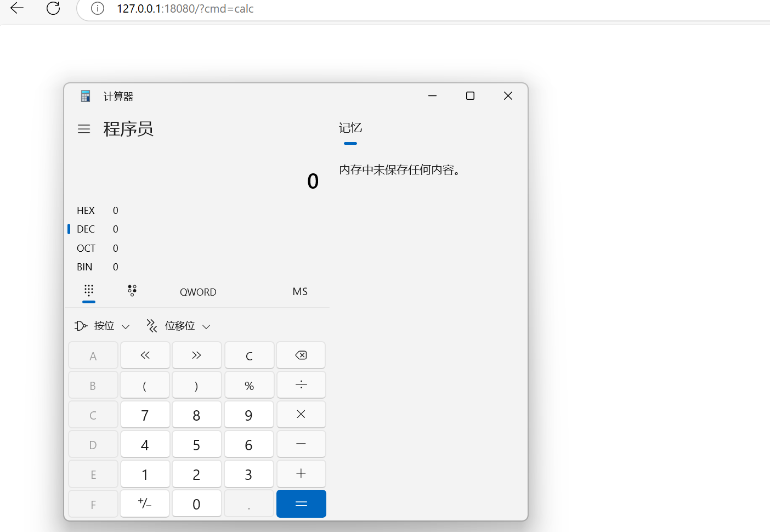Click the right shift >> key
Image resolution: width=770 pixels, height=532 pixels.
point(196,355)
